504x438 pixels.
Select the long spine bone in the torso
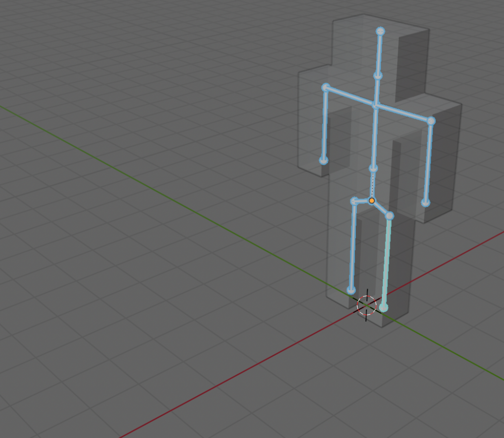375,137
